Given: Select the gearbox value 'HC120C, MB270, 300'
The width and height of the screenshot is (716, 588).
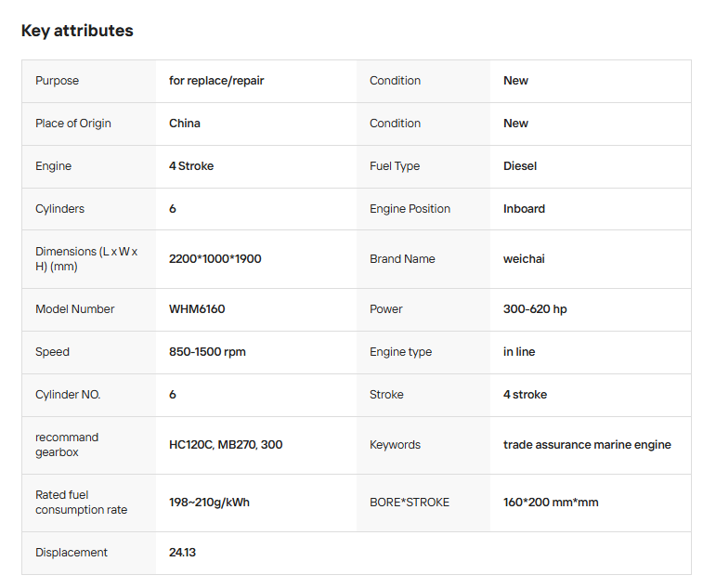Looking at the screenshot, I should (226, 445).
